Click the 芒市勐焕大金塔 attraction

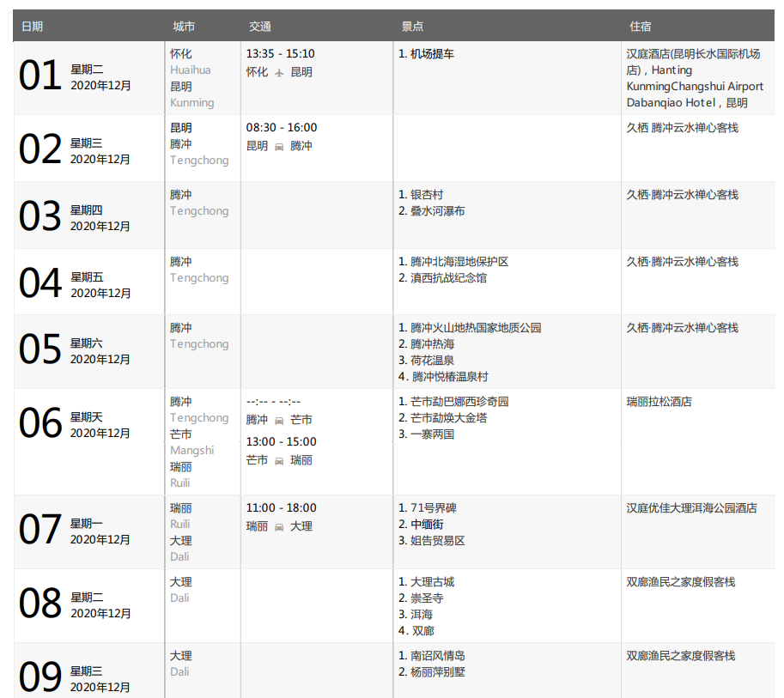pos(448,418)
